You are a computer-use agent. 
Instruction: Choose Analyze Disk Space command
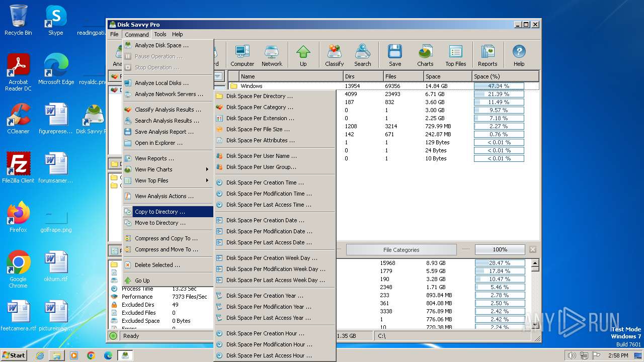pyautogui.click(x=168, y=45)
